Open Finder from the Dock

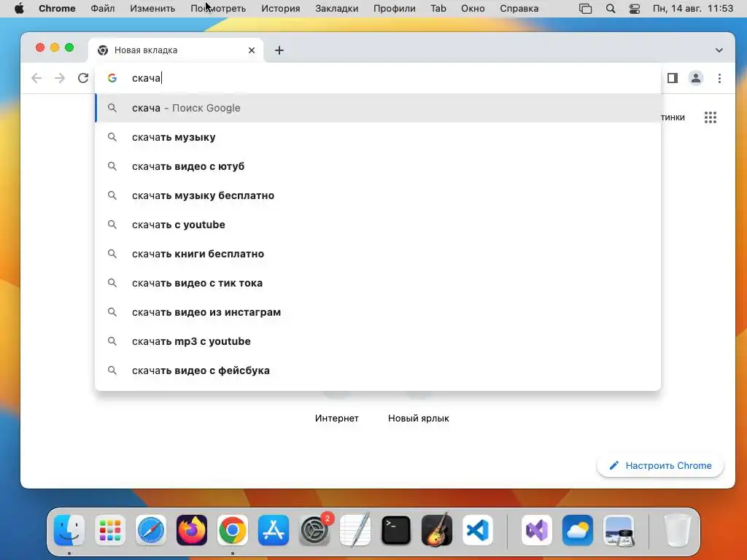click(x=69, y=530)
